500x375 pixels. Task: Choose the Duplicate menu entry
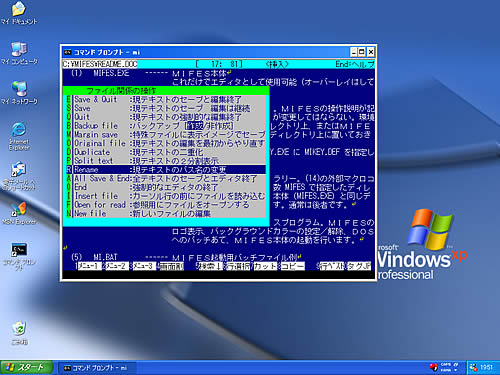click(166, 152)
